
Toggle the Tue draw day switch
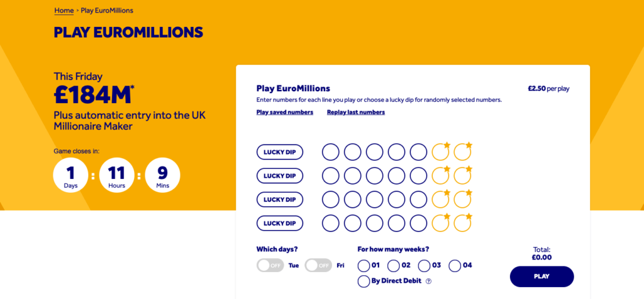point(270,265)
